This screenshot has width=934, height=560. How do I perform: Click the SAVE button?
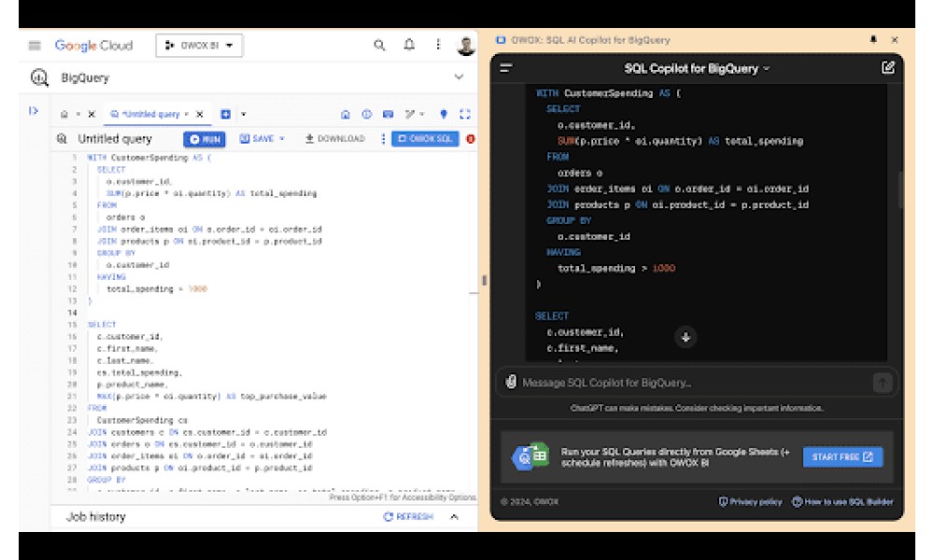coord(257,139)
